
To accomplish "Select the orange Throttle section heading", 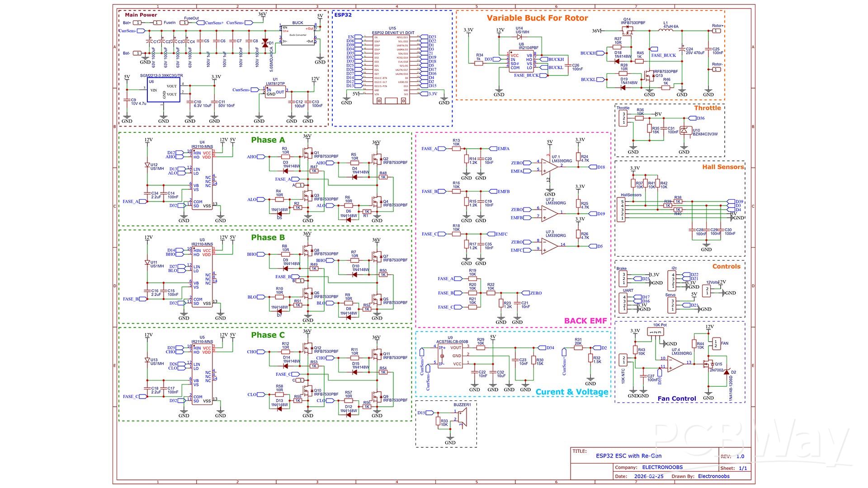I will [x=708, y=108].
